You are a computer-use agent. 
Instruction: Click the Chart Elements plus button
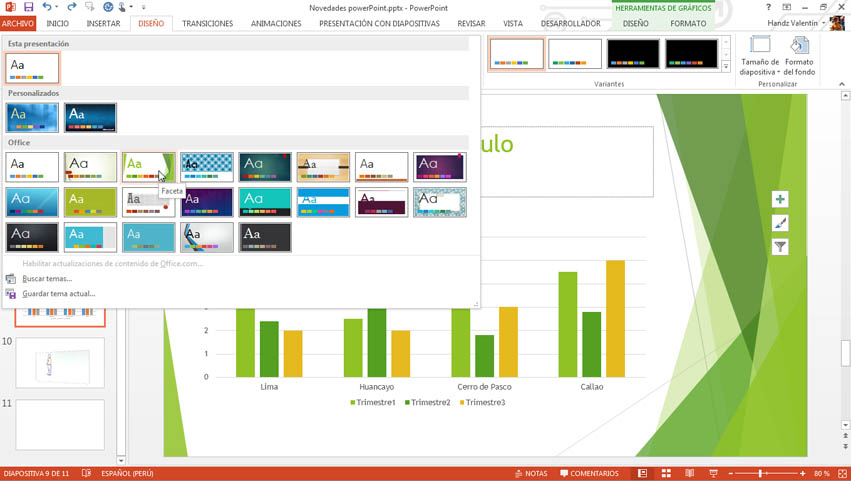click(x=780, y=200)
